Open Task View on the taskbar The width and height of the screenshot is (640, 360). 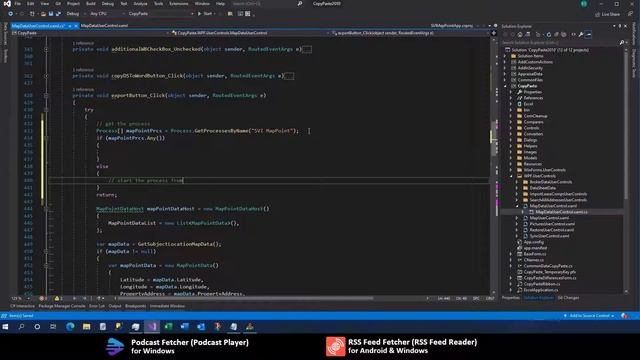coord(53,327)
